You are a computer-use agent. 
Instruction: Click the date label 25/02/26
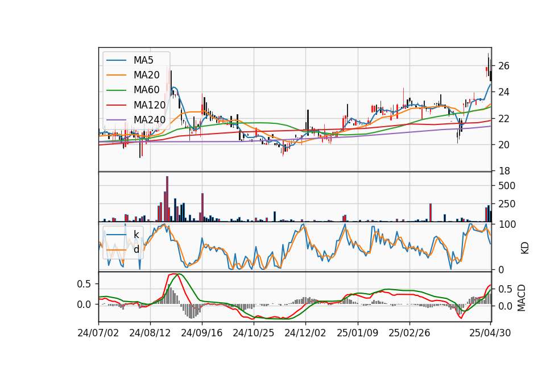(409, 333)
